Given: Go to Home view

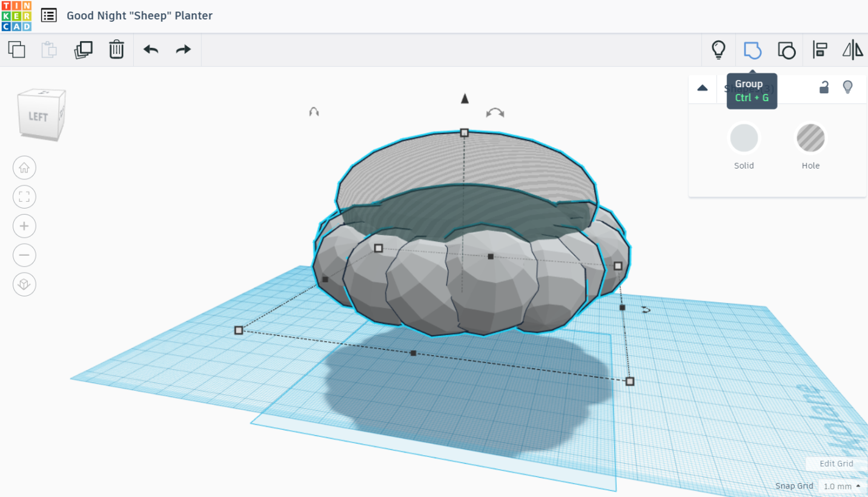Looking at the screenshot, I should (x=24, y=168).
